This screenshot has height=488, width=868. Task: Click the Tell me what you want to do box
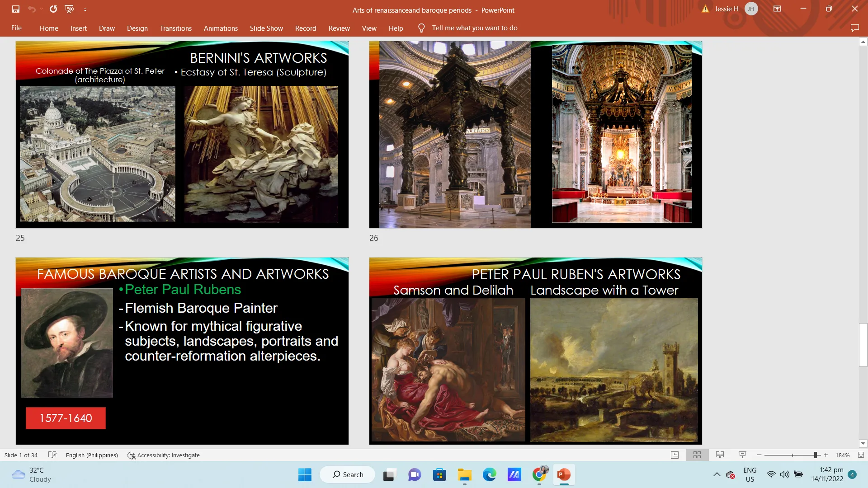(x=475, y=28)
